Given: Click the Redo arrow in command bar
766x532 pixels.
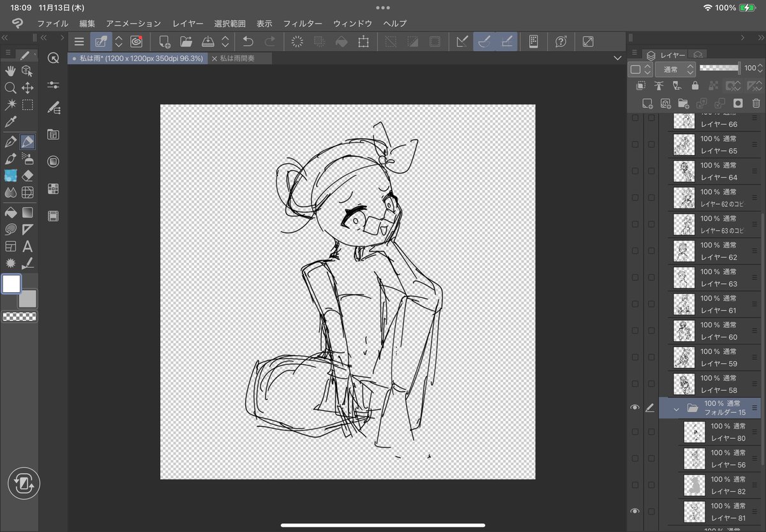Looking at the screenshot, I should click(270, 41).
